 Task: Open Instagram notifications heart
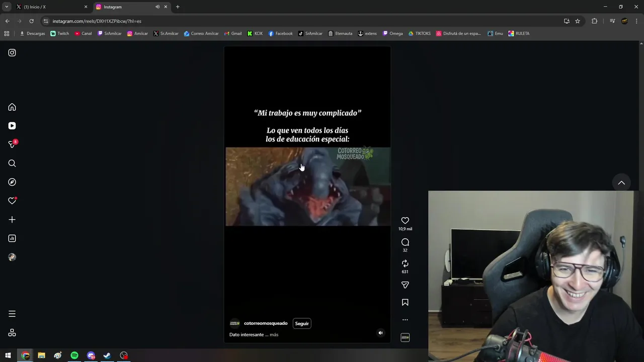point(12,201)
